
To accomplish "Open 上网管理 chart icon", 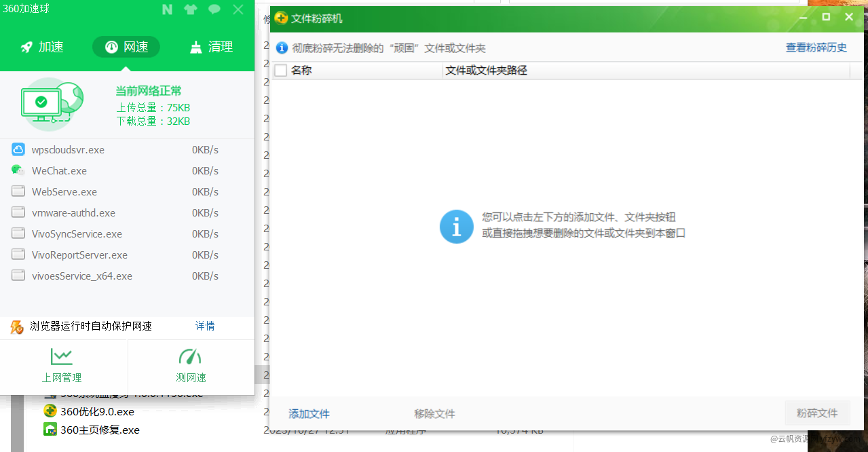I will point(62,357).
